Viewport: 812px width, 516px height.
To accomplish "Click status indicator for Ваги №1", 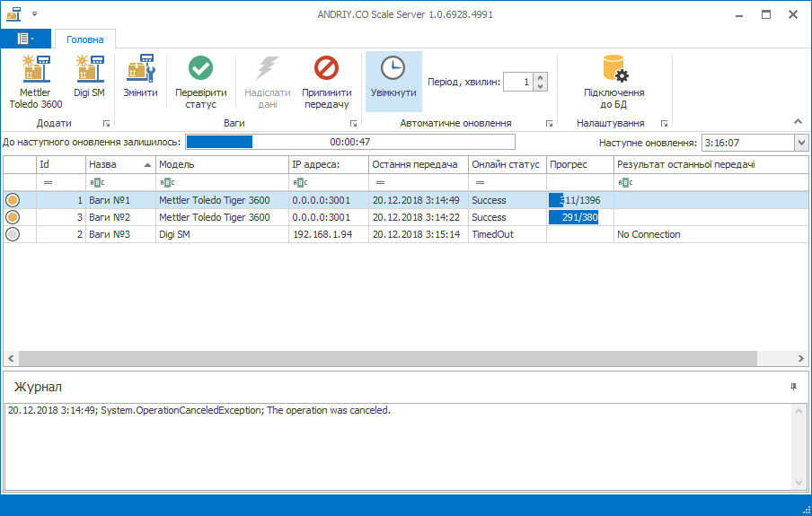I will (x=13, y=200).
